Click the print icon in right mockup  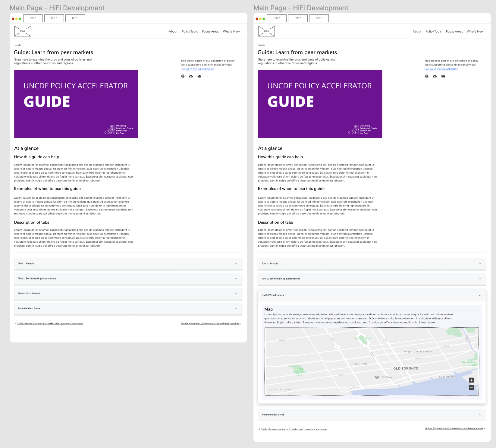click(x=426, y=76)
